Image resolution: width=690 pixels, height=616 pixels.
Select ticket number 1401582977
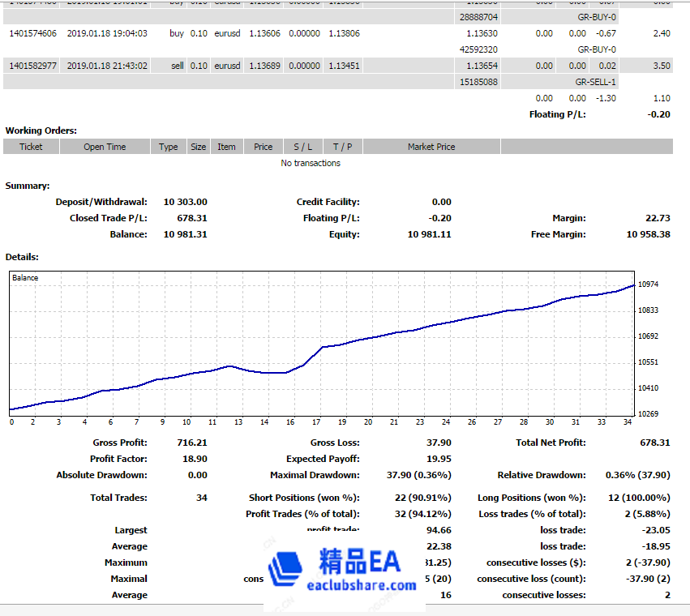click(32, 66)
